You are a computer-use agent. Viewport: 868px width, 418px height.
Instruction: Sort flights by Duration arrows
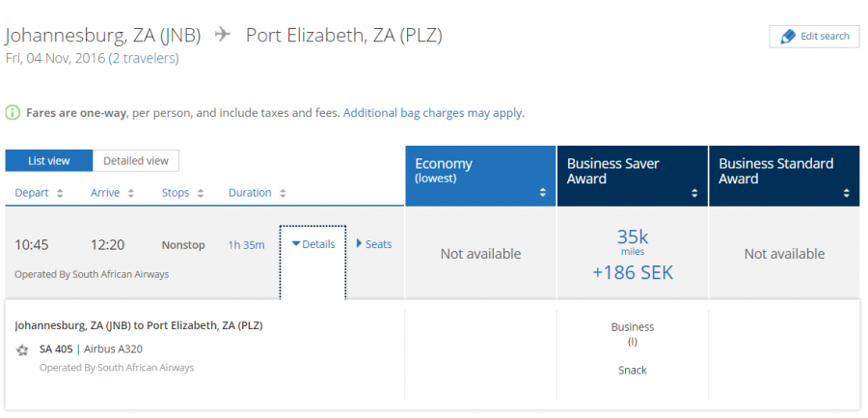pos(282,193)
